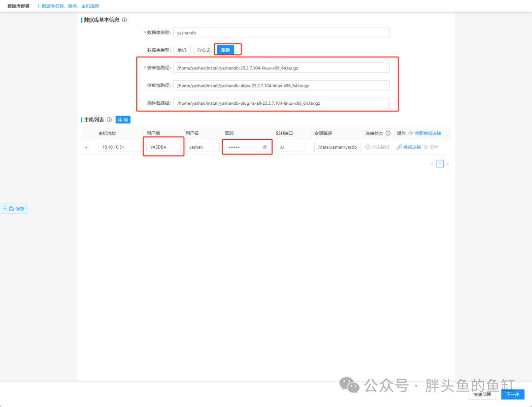This screenshot has height=407, width=532.
Task: Click the 用户名 field containing yashan
Action: pyautogui.click(x=202, y=147)
